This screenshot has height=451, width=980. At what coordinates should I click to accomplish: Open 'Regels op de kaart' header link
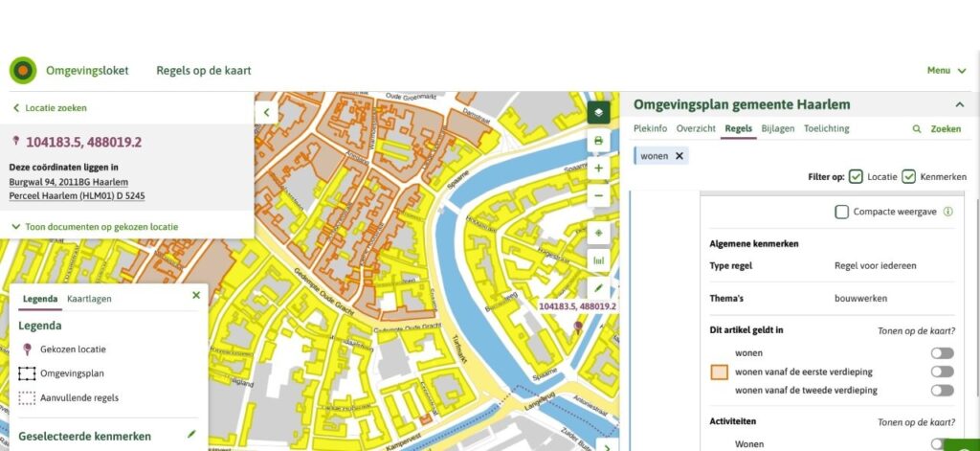click(204, 71)
